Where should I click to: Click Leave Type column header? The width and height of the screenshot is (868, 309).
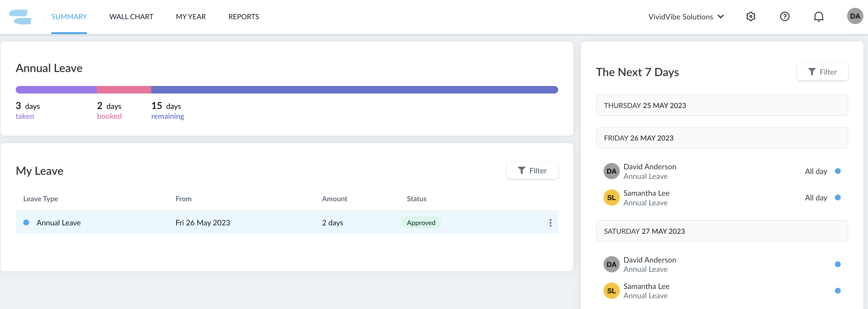[40, 199]
